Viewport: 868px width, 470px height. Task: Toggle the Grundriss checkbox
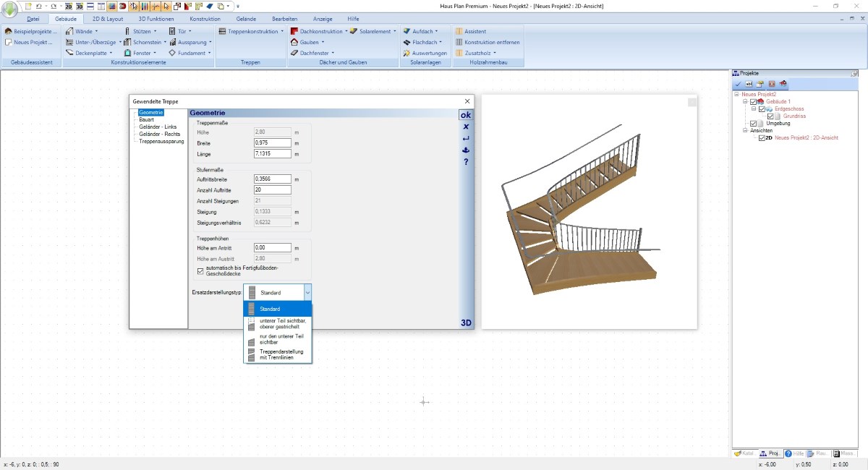click(770, 116)
